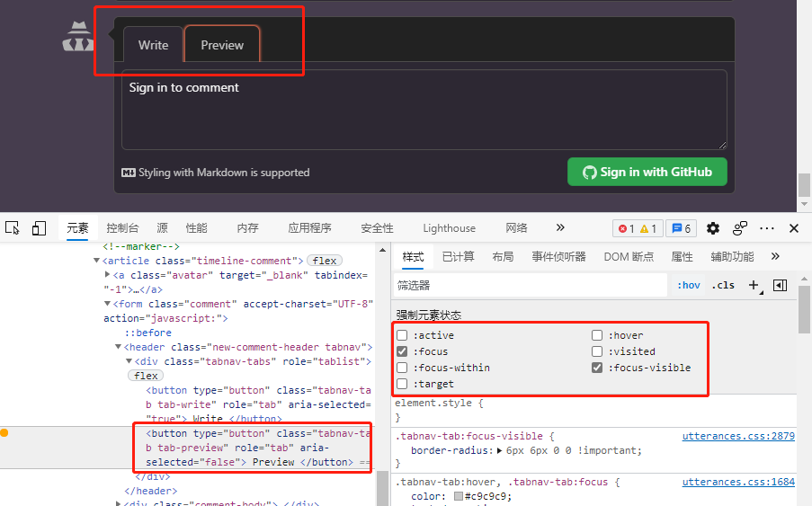
Task: Collapse the article timeline-comment node
Action: pos(96,261)
